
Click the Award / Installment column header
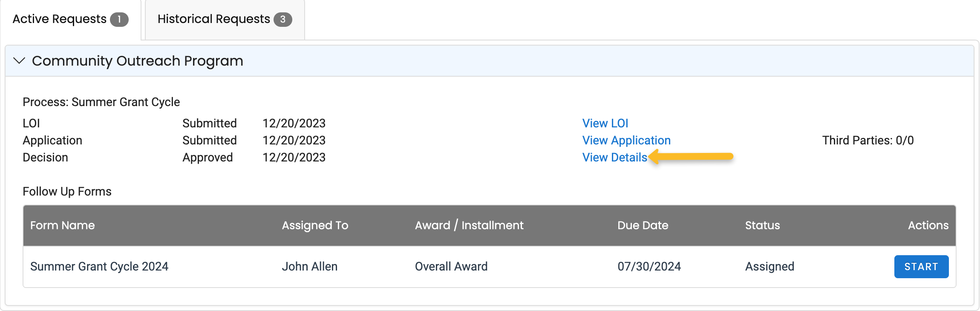pos(469,225)
